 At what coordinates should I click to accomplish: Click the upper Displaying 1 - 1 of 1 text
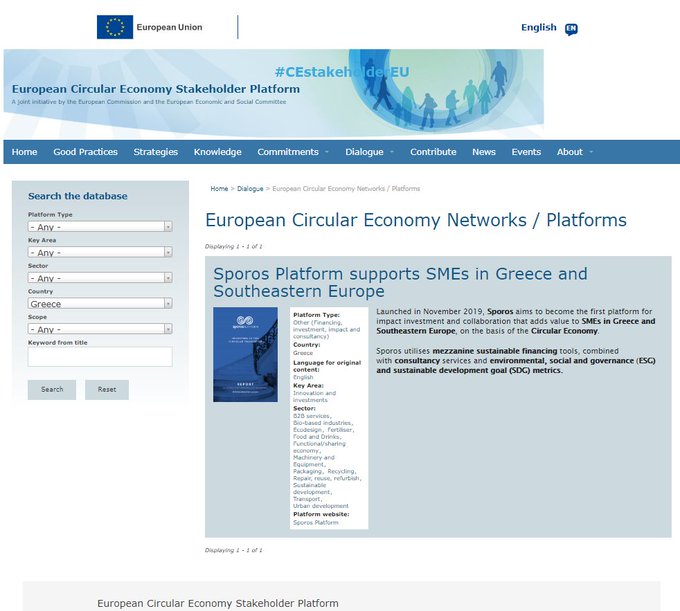point(233,246)
